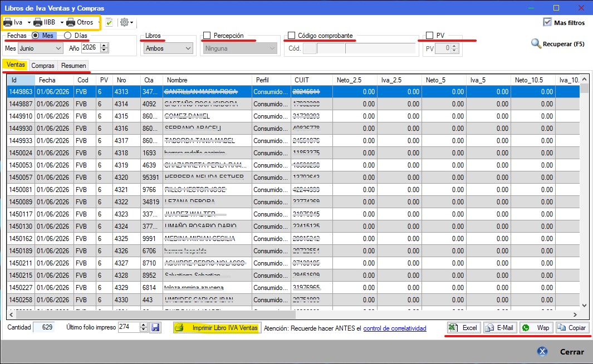Open the Libros dropdown showing Ambos

[x=168, y=48]
